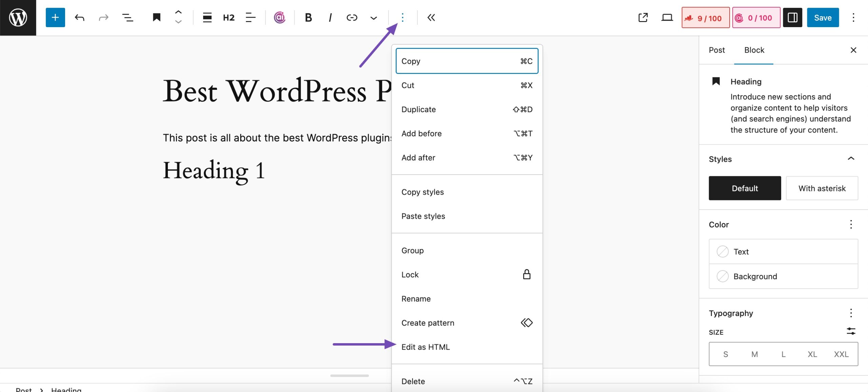Open the block align toolbar icon

(x=207, y=18)
